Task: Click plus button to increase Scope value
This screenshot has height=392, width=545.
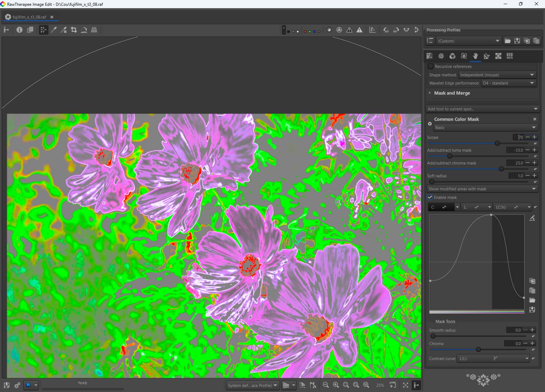Action: 534,137
